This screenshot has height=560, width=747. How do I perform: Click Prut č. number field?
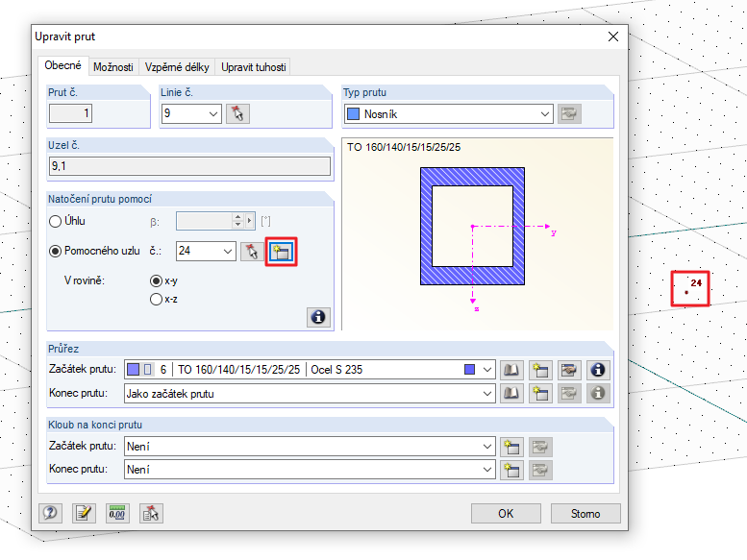pos(70,113)
